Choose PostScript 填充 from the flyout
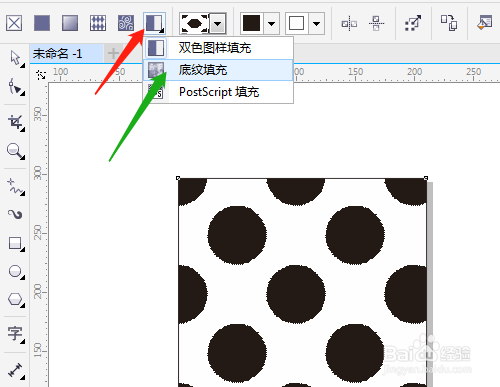The height and width of the screenshot is (387, 500). [218, 92]
